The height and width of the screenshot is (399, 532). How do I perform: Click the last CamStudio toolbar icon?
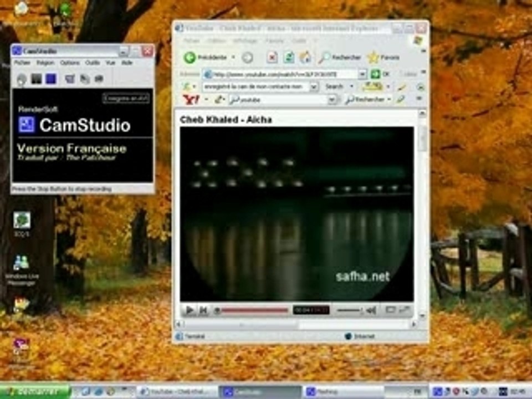[99, 79]
